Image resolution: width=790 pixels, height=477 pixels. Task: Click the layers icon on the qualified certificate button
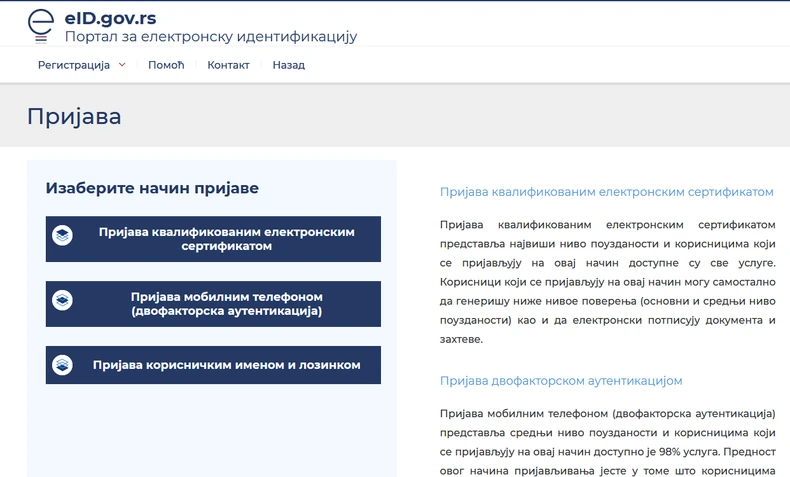click(62, 237)
